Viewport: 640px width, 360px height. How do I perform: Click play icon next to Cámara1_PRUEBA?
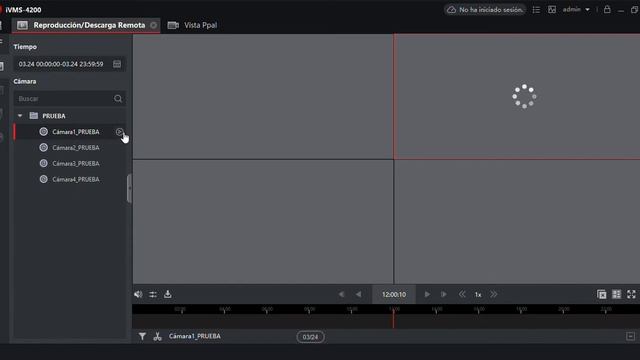[119, 132]
